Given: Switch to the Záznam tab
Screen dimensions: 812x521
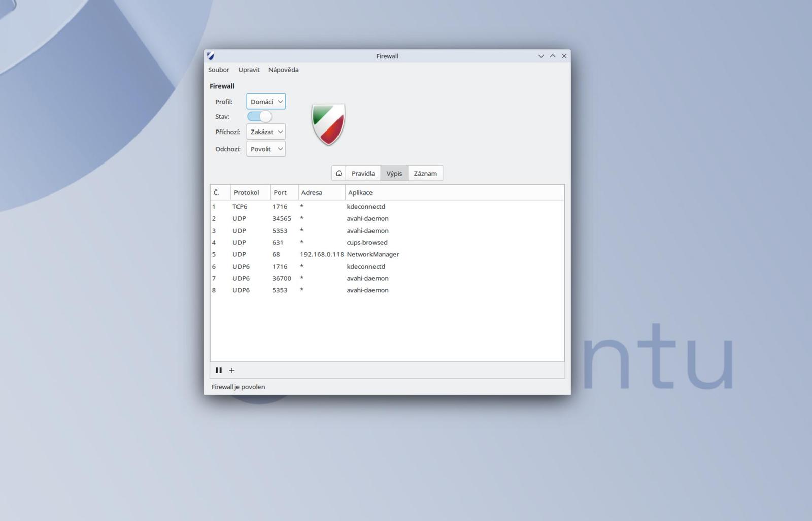Looking at the screenshot, I should point(425,173).
